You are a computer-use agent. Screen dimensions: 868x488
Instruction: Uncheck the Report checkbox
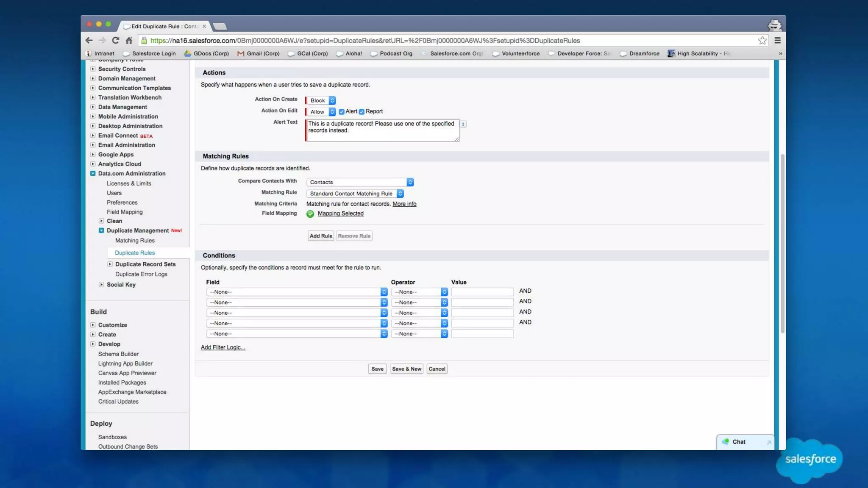point(362,112)
